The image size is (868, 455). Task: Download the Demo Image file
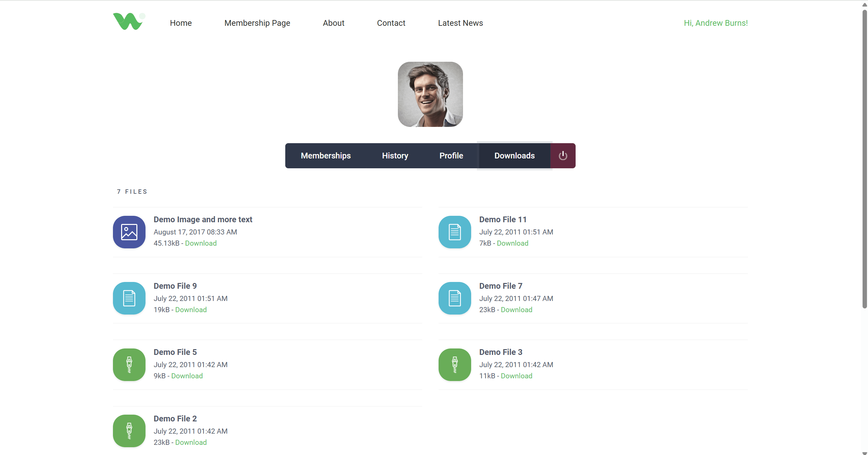tap(200, 243)
